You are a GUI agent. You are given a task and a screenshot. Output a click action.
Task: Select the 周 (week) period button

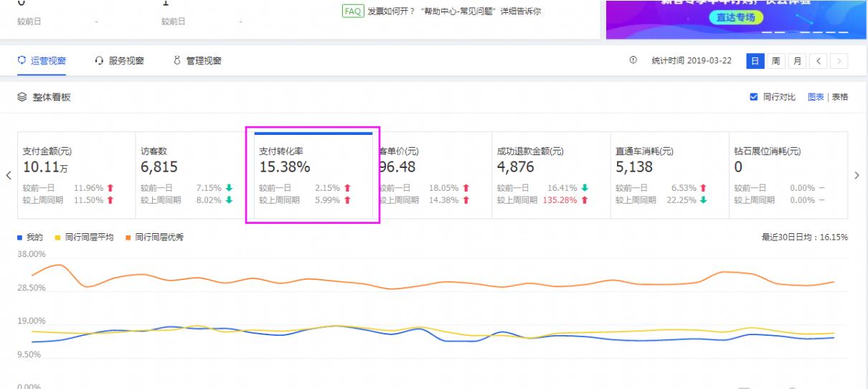click(775, 61)
